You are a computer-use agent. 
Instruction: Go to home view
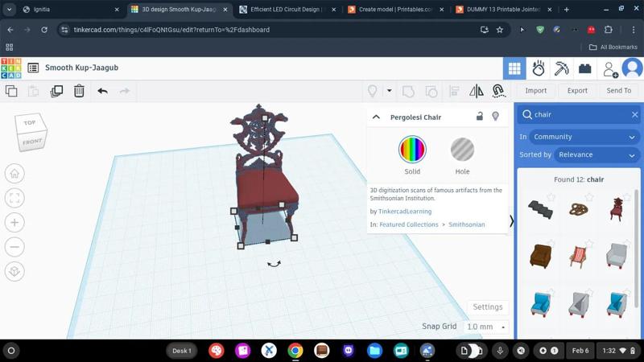pyautogui.click(x=14, y=174)
